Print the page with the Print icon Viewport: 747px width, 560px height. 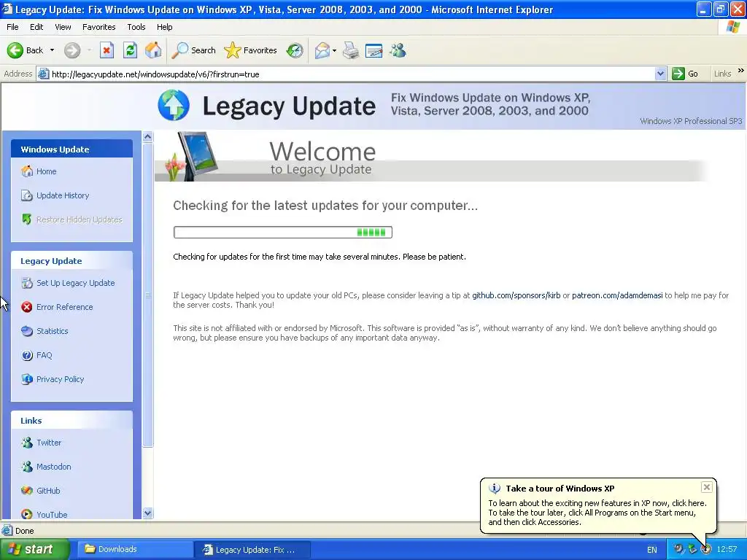pyautogui.click(x=351, y=50)
